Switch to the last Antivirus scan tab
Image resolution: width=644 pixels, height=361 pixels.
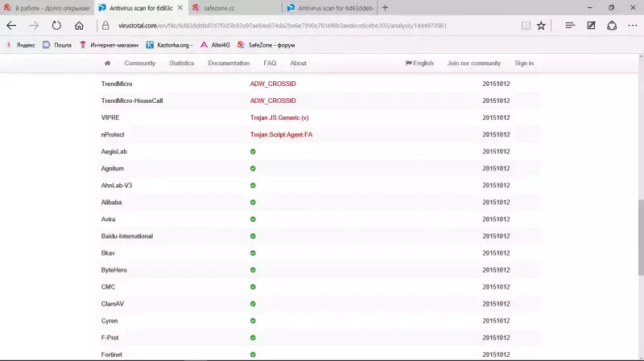pyautogui.click(x=330, y=8)
